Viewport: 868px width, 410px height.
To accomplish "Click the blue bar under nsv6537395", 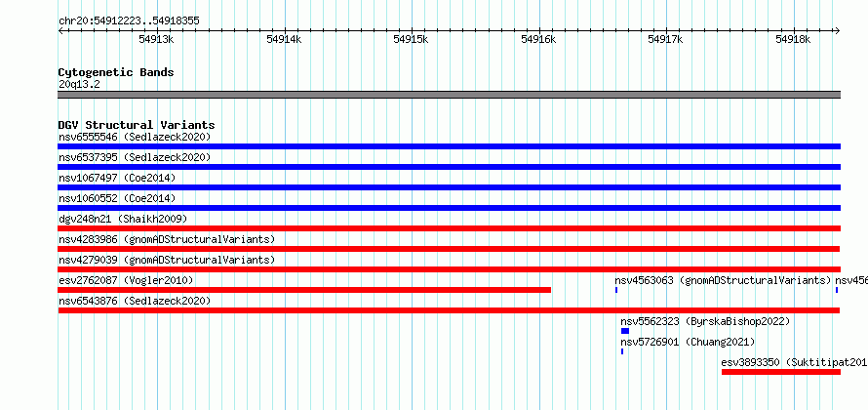I will point(449,167).
